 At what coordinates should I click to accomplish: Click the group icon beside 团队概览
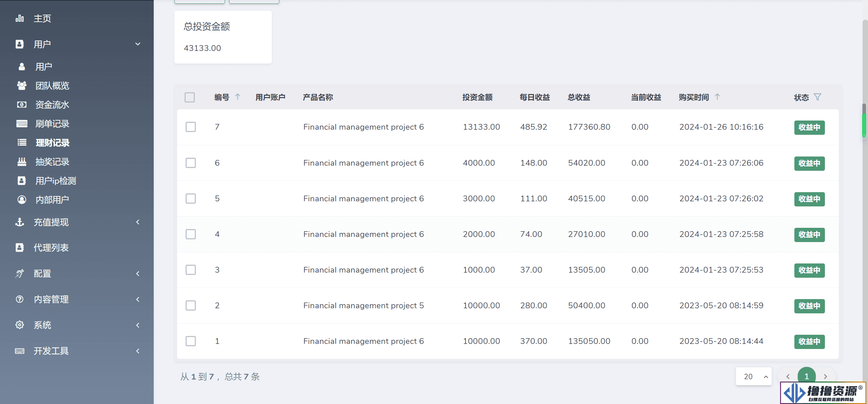22,86
